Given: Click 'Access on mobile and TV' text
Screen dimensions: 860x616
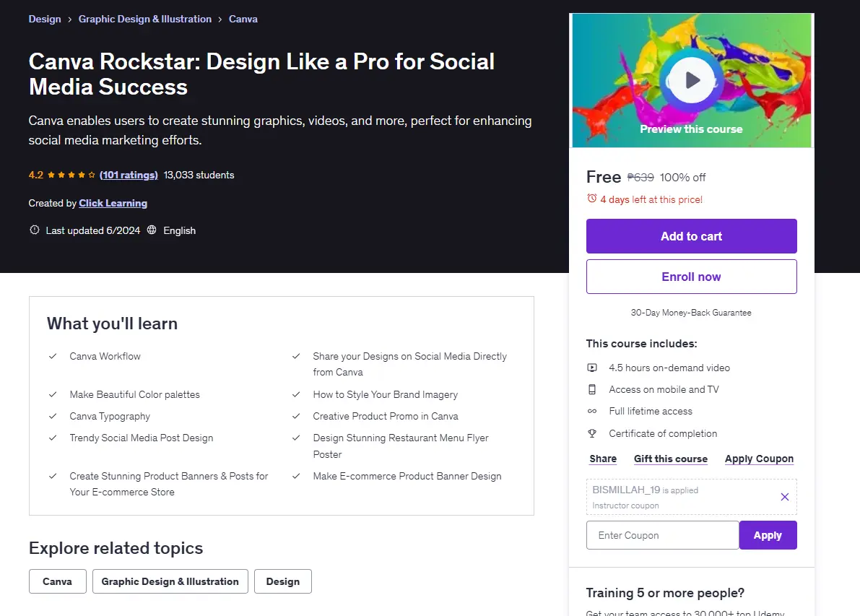Looking at the screenshot, I should (x=664, y=389).
